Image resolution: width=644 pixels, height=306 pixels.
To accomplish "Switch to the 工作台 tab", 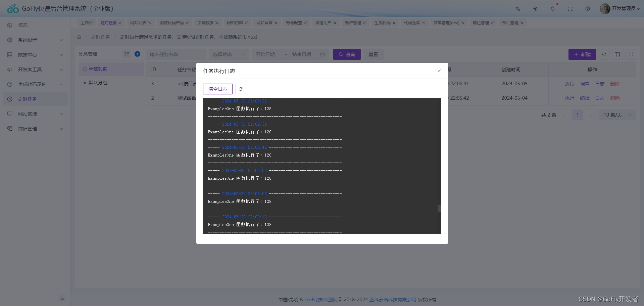I will point(87,23).
